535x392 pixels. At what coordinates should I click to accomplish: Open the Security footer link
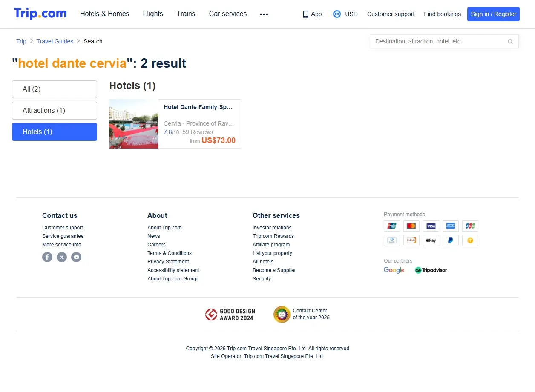(x=262, y=279)
